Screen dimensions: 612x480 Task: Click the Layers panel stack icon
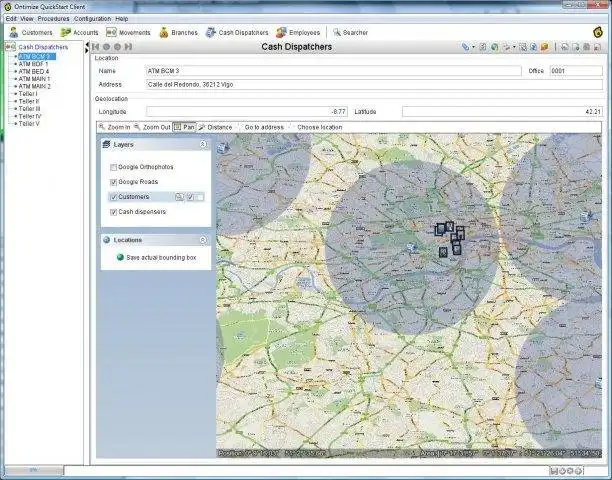[x=106, y=144]
